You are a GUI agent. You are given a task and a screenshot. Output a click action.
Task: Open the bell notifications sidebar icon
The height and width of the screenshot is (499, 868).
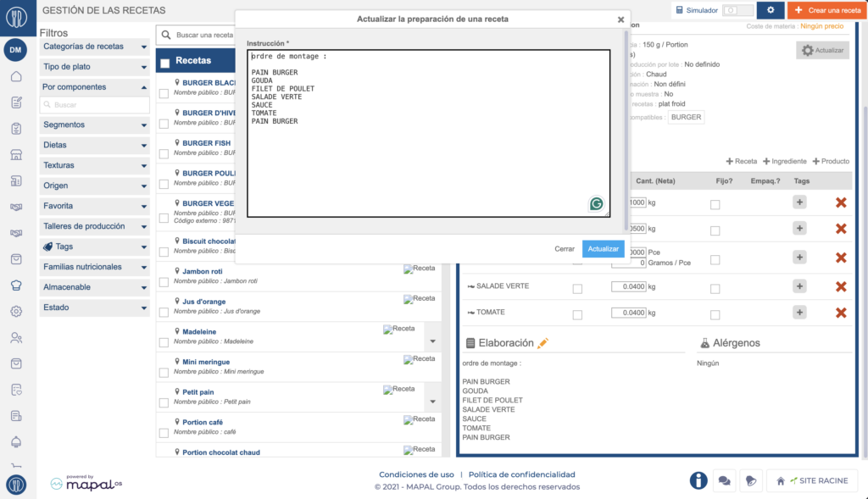click(16, 442)
